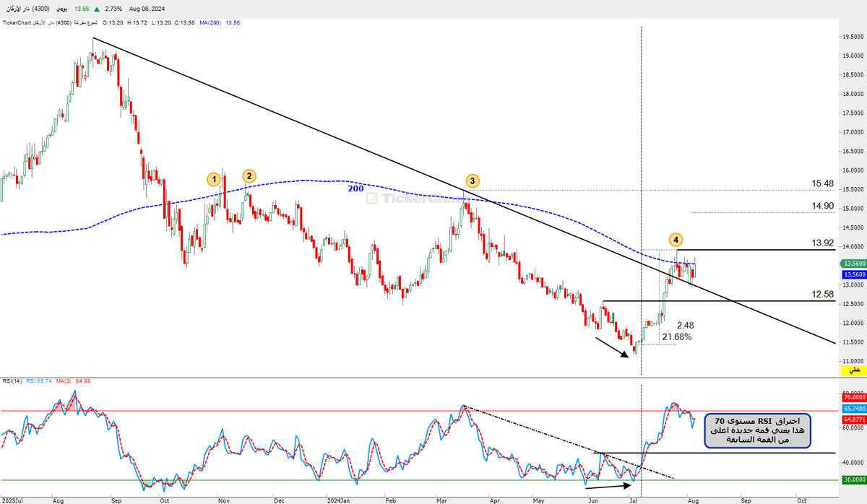Viewport: 867px width, 504px height.
Task: Click the 2.48 price difference label
Action: [686, 326]
